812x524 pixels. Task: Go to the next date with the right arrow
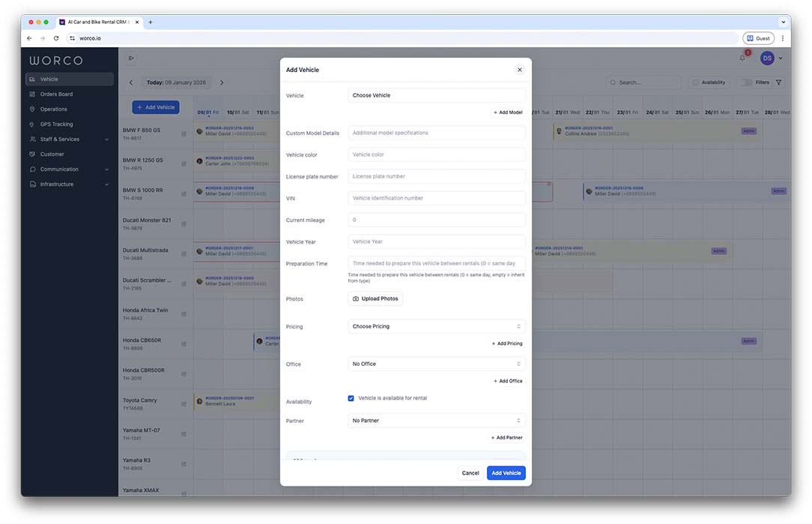(222, 82)
